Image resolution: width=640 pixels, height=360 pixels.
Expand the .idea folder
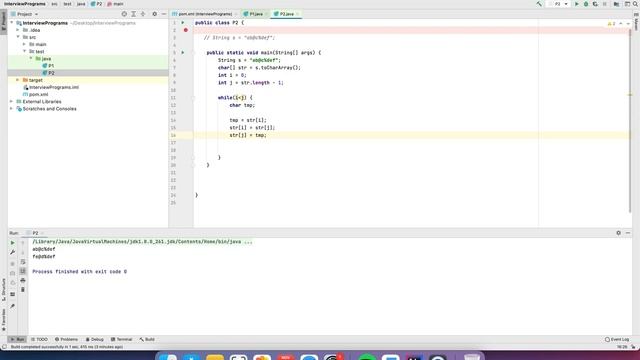point(18,30)
